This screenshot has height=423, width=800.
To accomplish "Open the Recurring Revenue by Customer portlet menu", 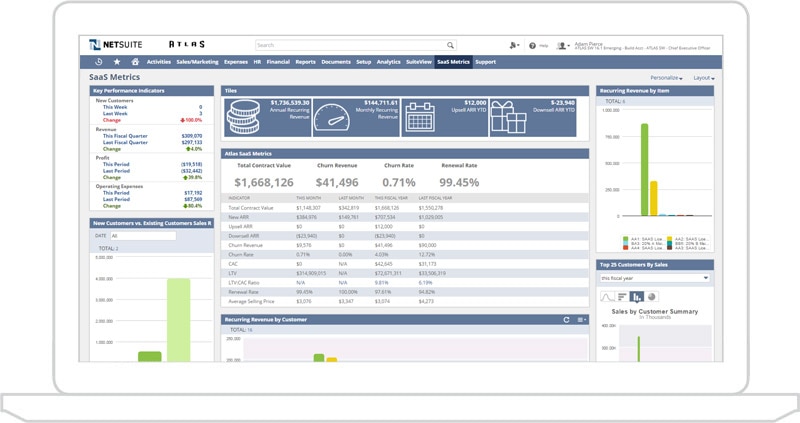I will [582, 320].
